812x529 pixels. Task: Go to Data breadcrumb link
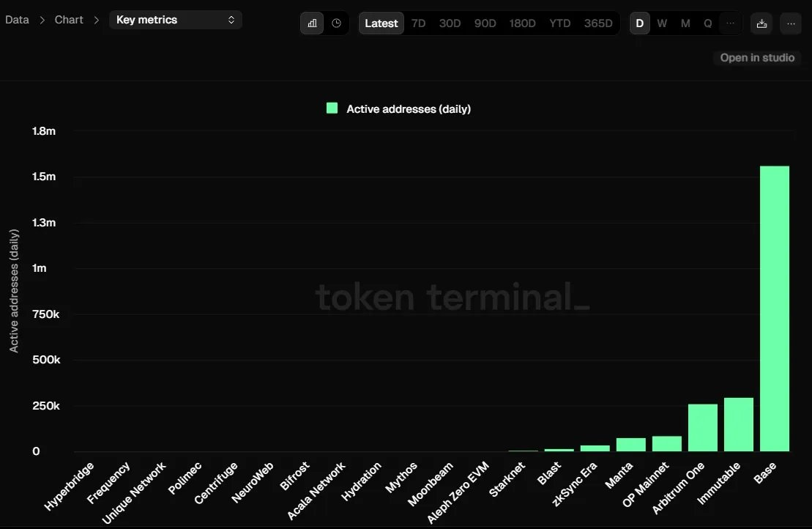click(x=17, y=20)
